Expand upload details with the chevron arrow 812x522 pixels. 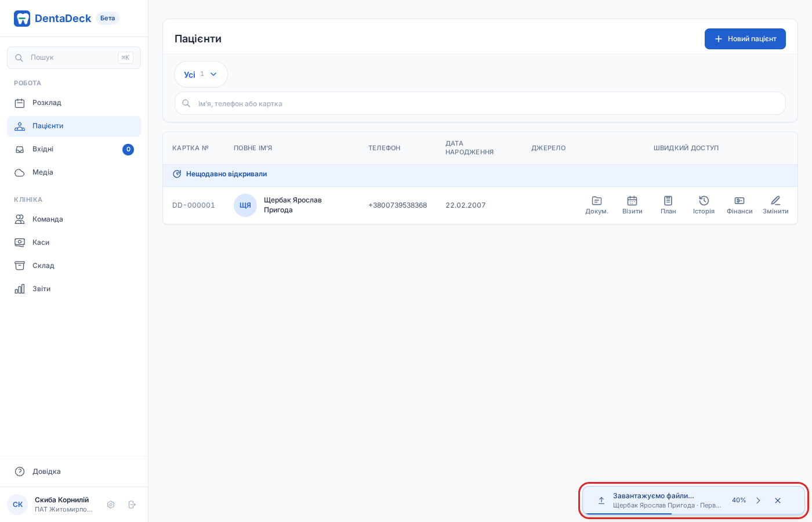point(758,500)
